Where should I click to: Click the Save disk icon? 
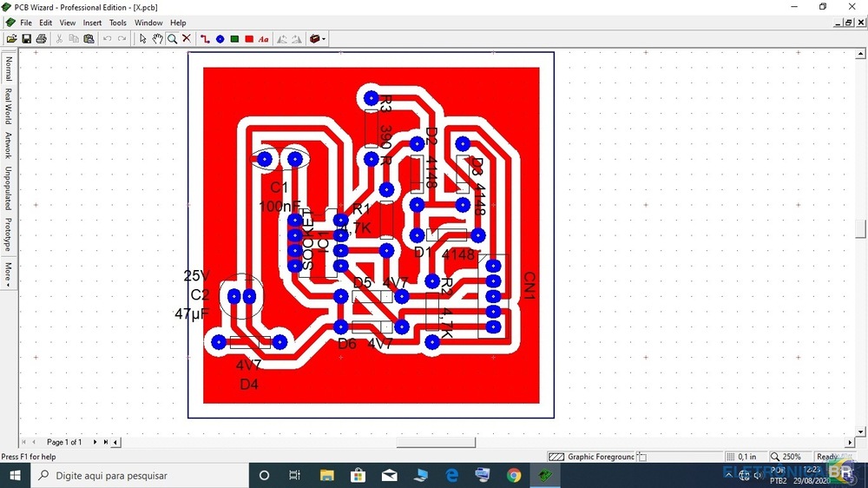tap(26, 39)
